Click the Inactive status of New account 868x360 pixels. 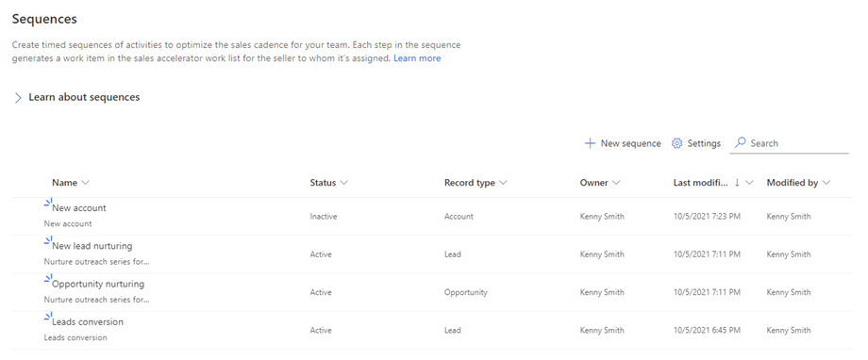[x=324, y=217]
